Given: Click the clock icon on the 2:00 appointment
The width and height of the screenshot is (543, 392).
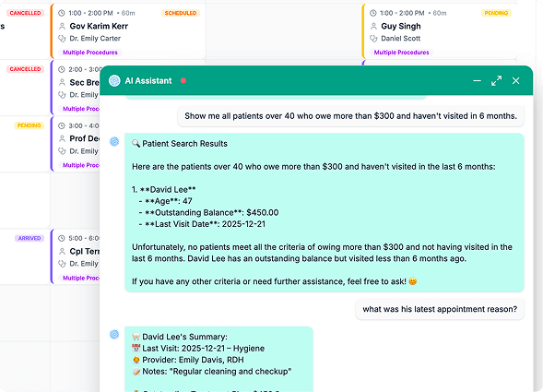Looking at the screenshot, I should point(62,69).
